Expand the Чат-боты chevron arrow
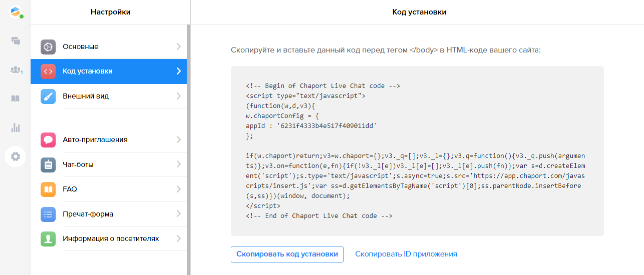 tap(179, 164)
